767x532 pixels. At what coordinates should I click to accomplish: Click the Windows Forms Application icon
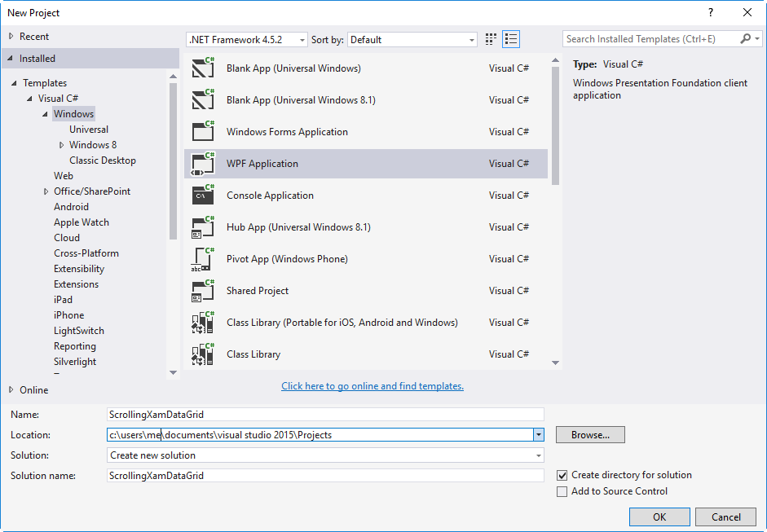pos(202,131)
